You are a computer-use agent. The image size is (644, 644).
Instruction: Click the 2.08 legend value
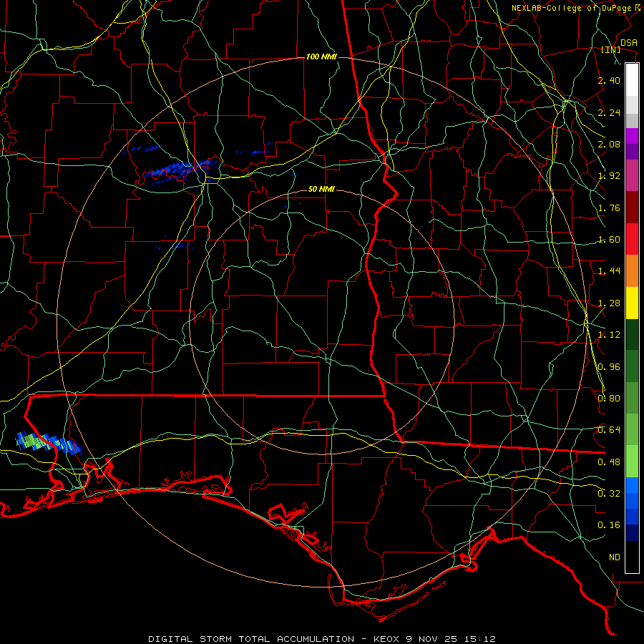[609, 144]
